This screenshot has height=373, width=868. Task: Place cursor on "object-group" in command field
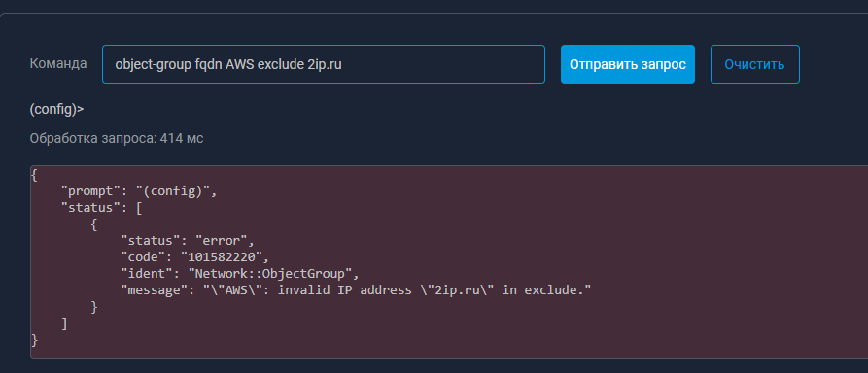coord(154,64)
